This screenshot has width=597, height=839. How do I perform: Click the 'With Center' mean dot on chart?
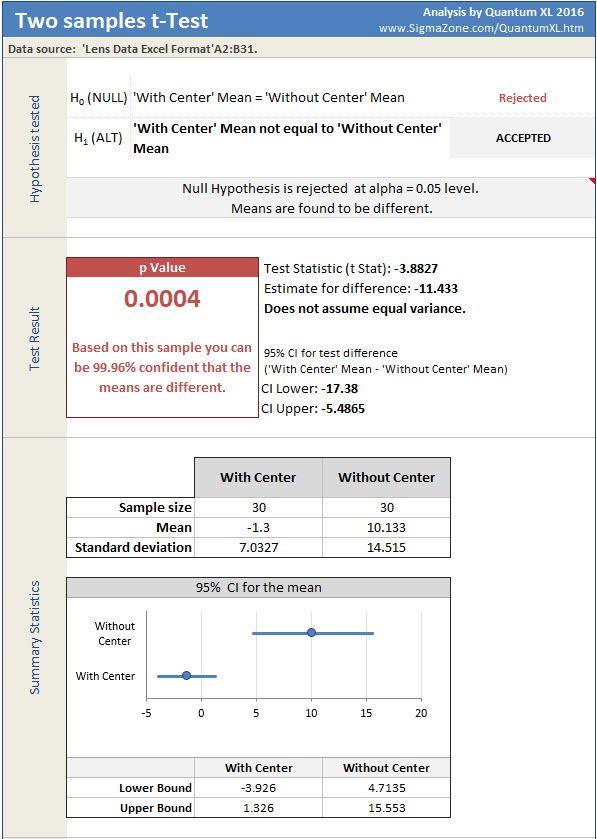(186, 676)
